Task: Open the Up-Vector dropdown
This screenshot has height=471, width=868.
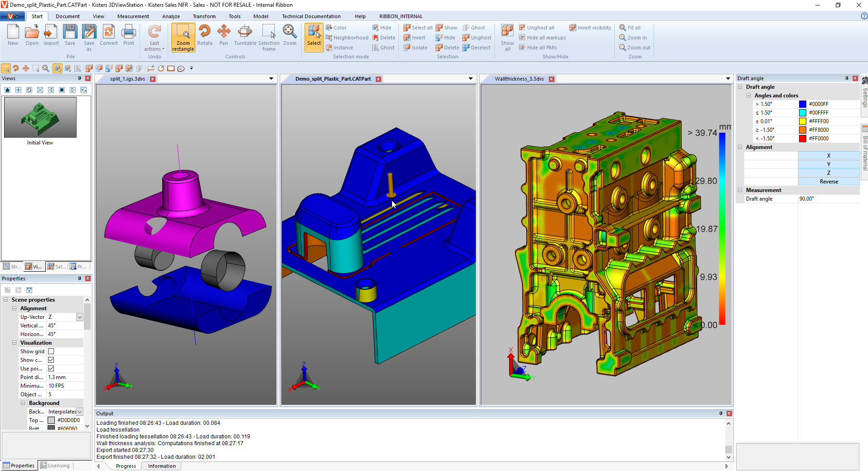Action: (80, 317)
